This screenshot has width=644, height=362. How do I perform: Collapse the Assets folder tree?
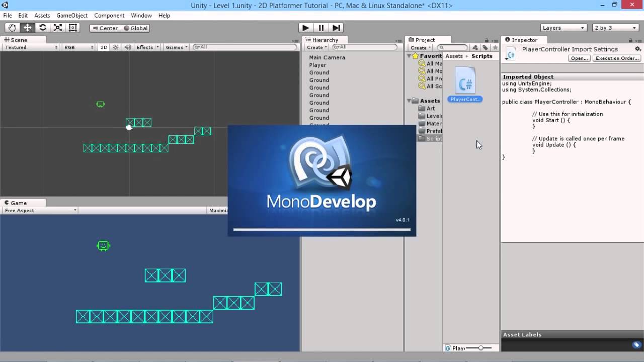[x=409, y=101]
